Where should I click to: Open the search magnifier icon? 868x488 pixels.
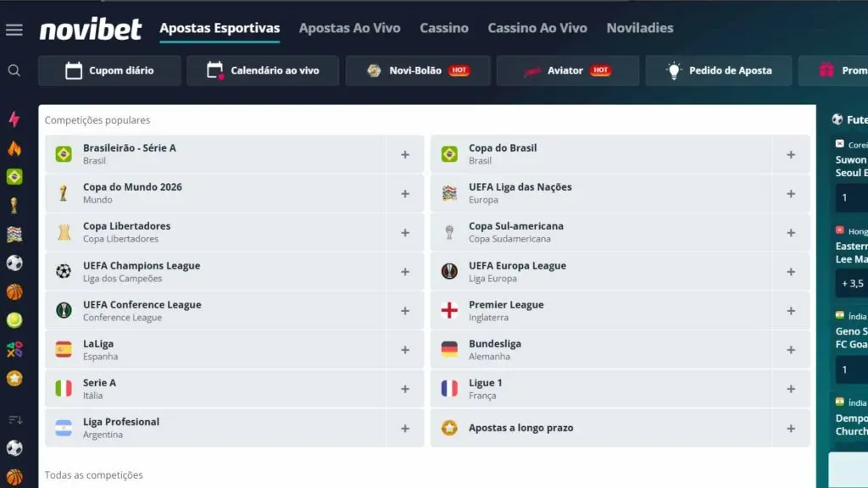coord(14,69)
